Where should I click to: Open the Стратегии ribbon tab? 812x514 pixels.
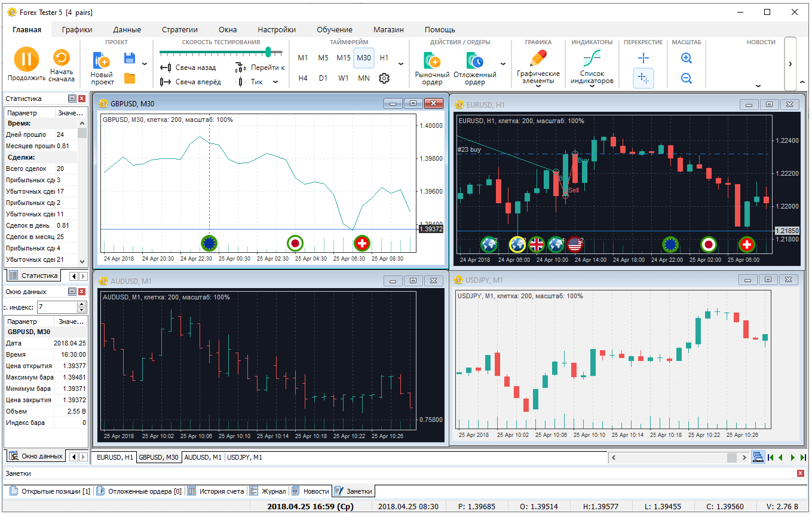(x=180, y=29)
